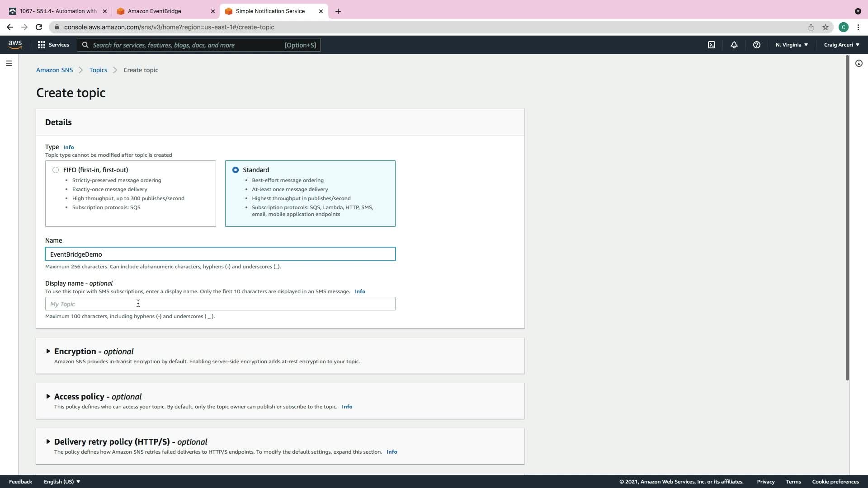
Task: Click the info panel icon at right
Action: point(859,63)
